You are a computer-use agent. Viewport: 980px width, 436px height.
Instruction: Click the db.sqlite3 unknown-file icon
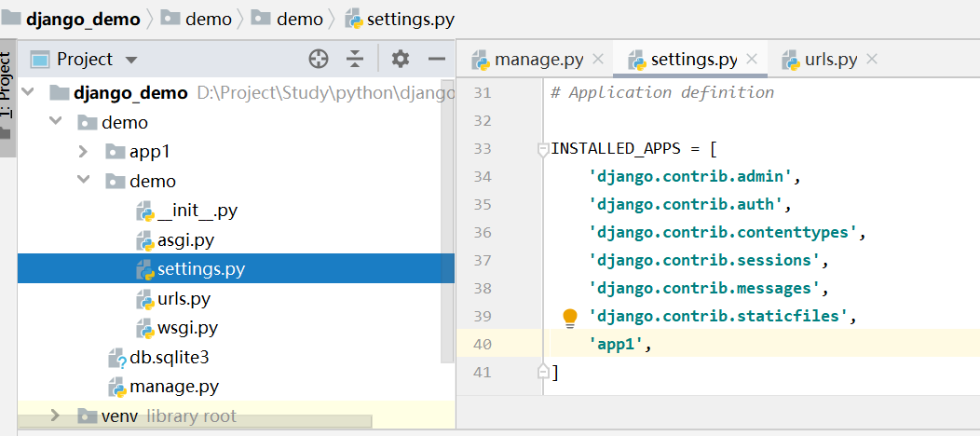click(116, 358)
